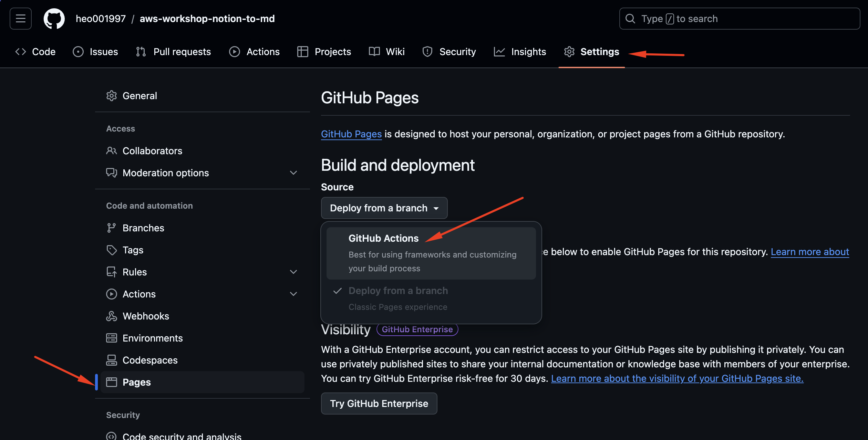Open the hamburger navigation menu
This screenshot has height=440, width=868.
point(21,19)
